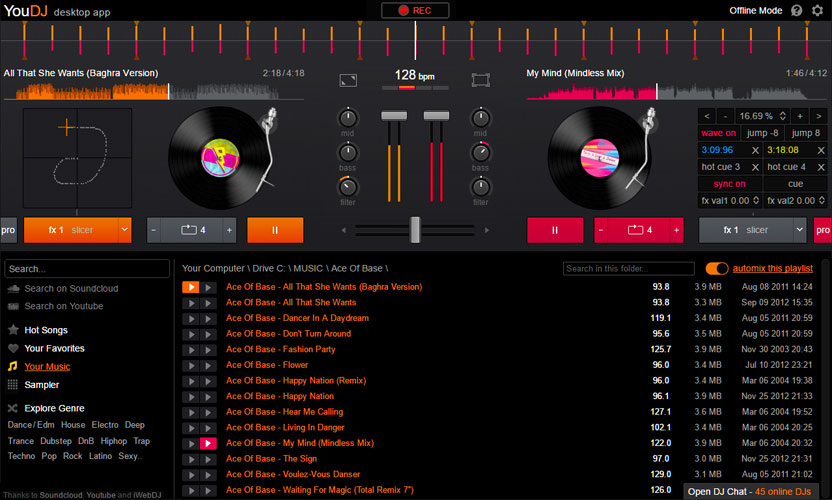Move crossfader right with right arrow
Viewport: 832px width, 500px height.
pyautogui.click(x=487, y=230)
